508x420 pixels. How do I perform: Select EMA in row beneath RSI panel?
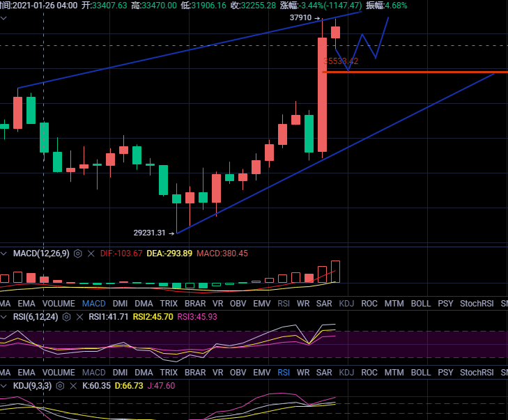[x=26, y=373]
